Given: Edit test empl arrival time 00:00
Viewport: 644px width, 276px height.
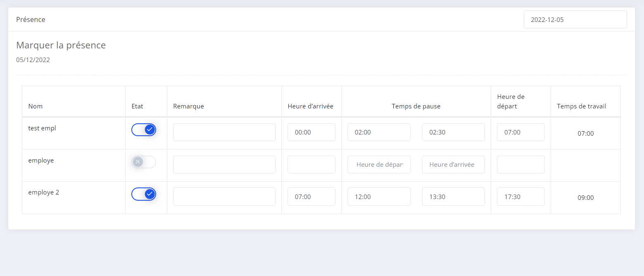Looking at the screenshot, I should (311, 132).
